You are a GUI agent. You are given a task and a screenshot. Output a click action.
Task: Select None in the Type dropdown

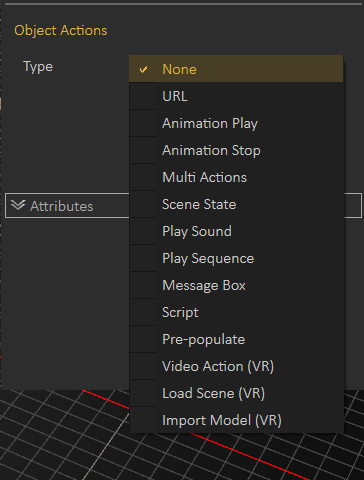(x=236, y=69)
